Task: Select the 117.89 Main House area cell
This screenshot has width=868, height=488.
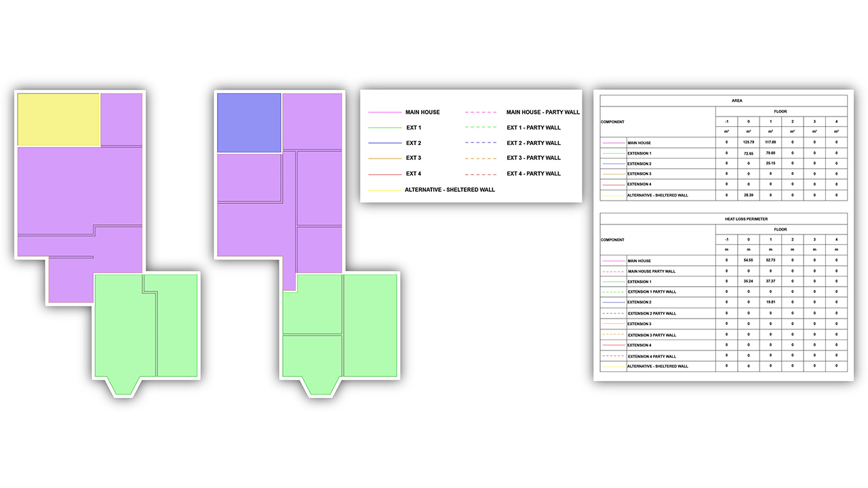Action: [x=770, y=142]
